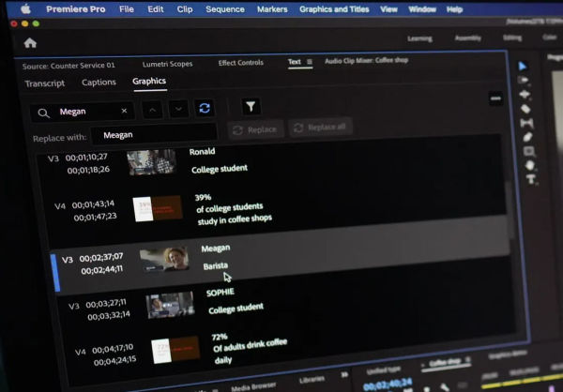Switch to the Learning workspace
The height and width of the screenshot is (392, 563).
click(419, 38)
